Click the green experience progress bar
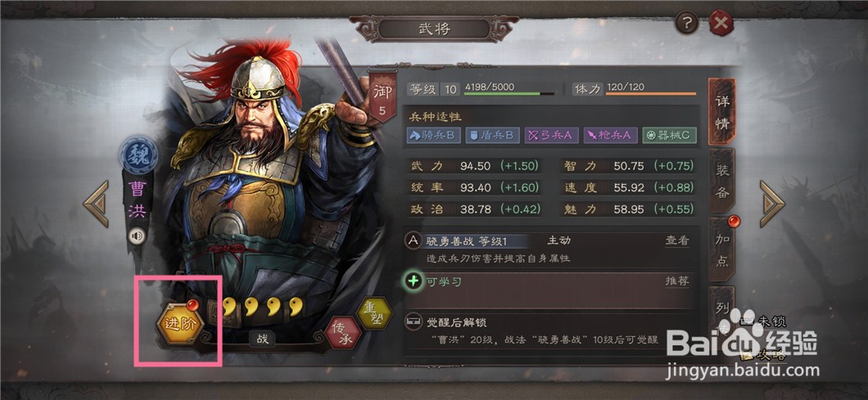Image resolution: width=868 pixels, height=400 pixels. point(509,93)
